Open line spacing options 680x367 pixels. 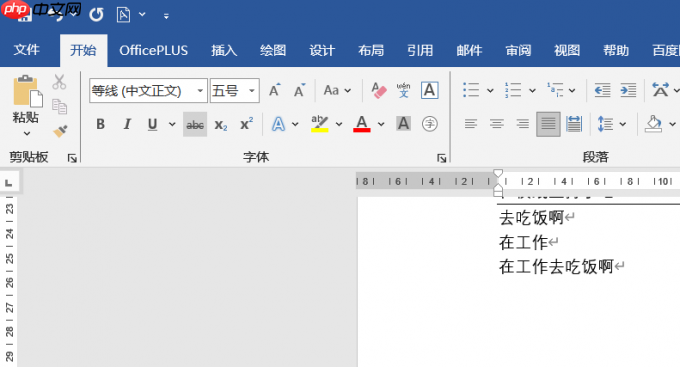pyautogui.click(x=605, y=125)
